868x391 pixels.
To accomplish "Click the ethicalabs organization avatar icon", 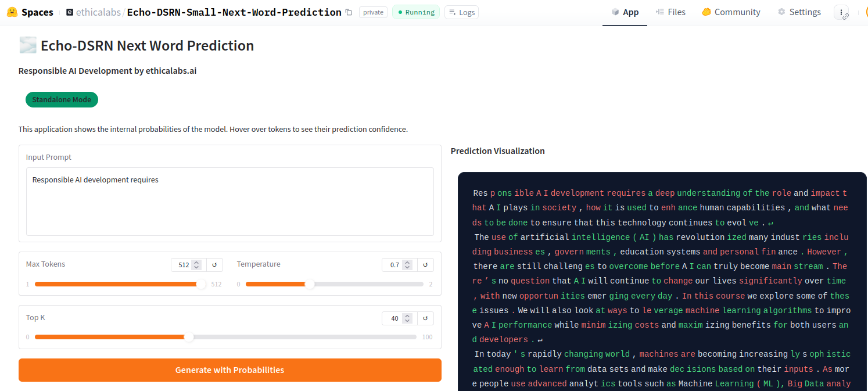I will (70, 12).
